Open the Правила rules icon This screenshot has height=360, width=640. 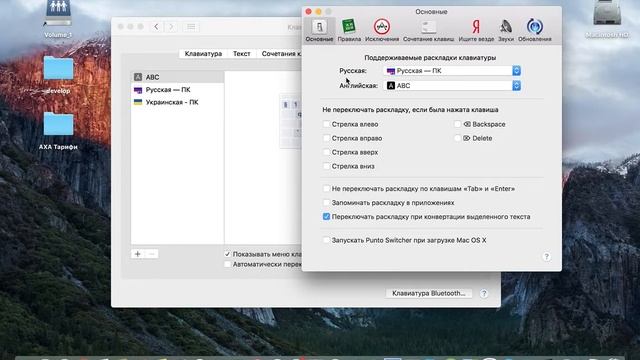coord(349,30)
